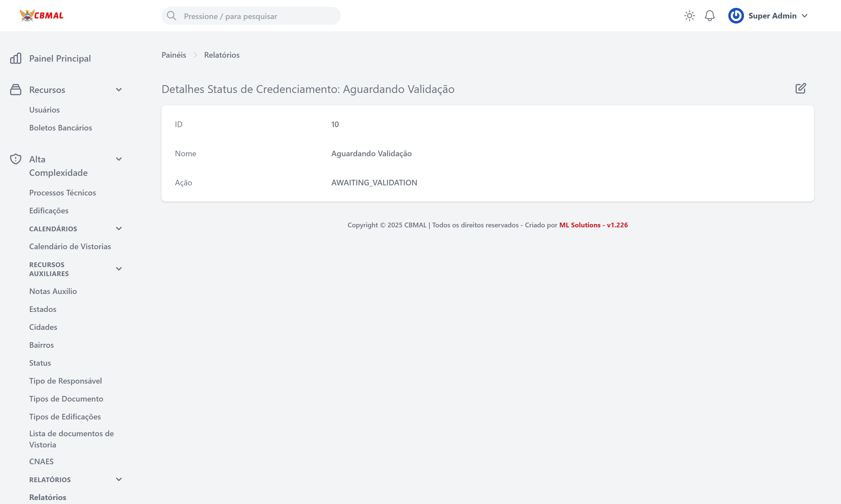Click the Super Admin avatar icon

pyautogui.click(x=736, y=16)
